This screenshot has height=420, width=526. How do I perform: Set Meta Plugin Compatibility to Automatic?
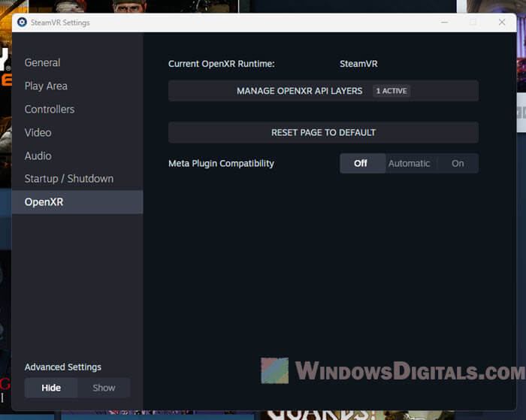410,163
